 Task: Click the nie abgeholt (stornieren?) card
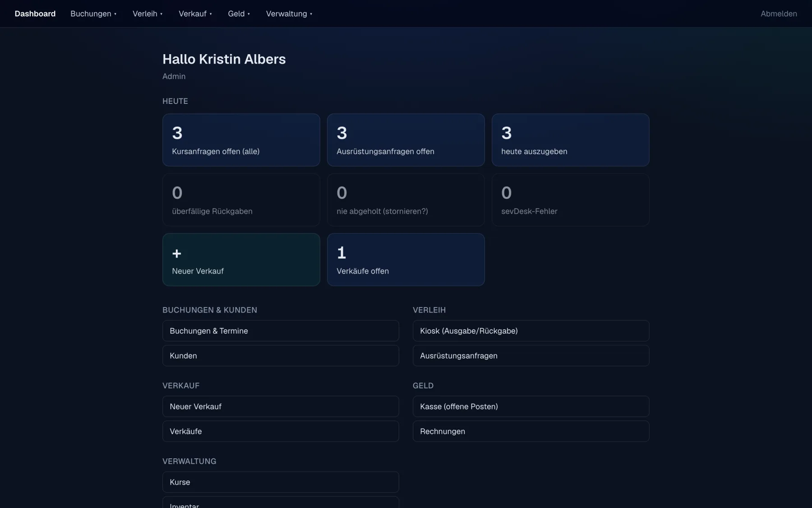tap(406, 200)
